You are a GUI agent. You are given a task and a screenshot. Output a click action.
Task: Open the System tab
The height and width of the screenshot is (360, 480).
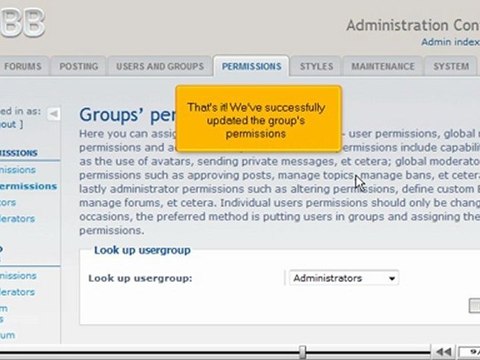coord(451,66)
